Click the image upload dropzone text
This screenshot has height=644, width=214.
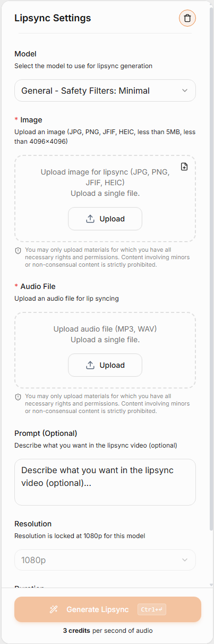tap(105, 183)
